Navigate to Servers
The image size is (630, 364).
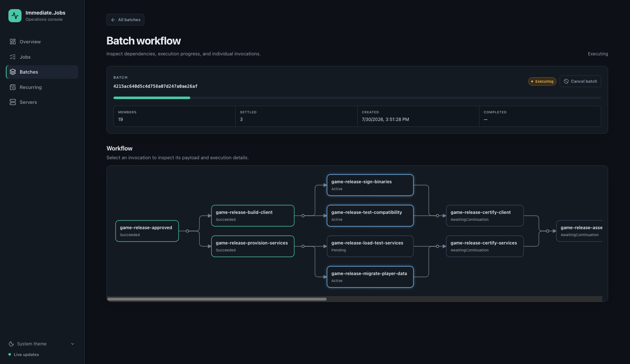42,102
